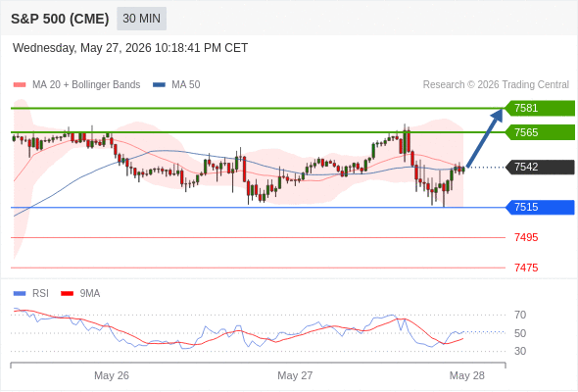This screenshot has height=392, width=578.
Task: Click the 7495 support level label
Action: tap(526, 237)
